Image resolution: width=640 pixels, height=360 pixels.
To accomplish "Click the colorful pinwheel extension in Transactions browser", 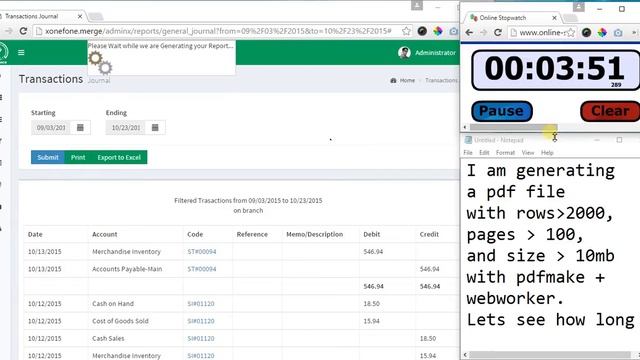I will (438, 31).
